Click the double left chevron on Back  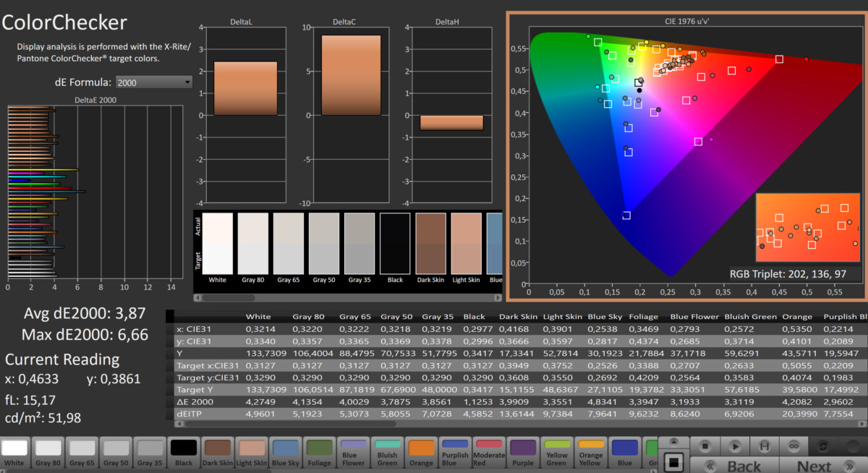tap(710, 466)
